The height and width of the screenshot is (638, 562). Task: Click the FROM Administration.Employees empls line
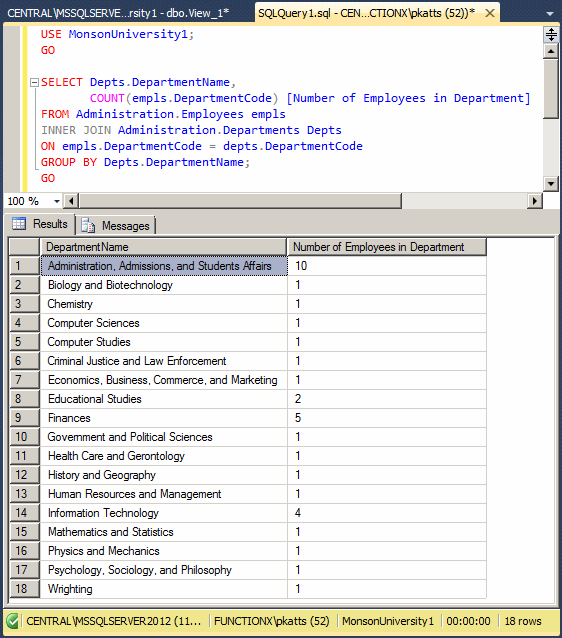click(x=163, y=114)
